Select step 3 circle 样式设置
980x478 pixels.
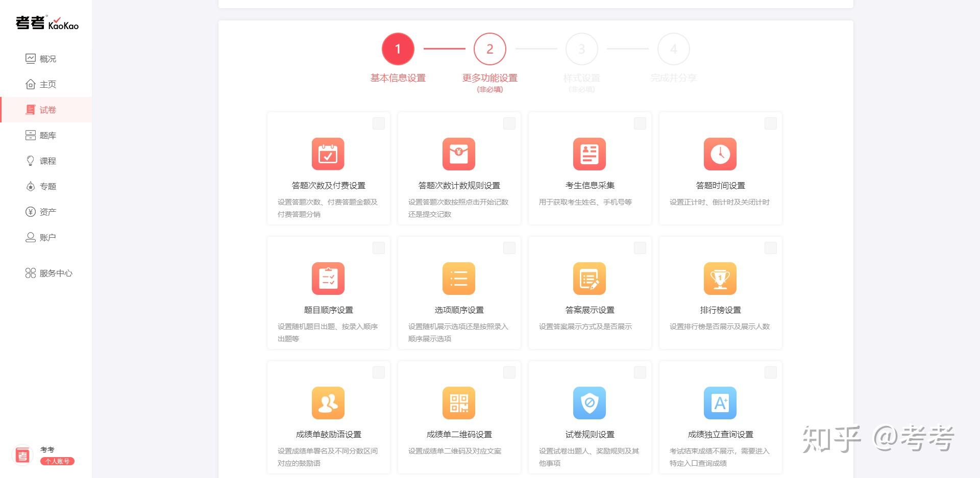[x=582, y=49]
